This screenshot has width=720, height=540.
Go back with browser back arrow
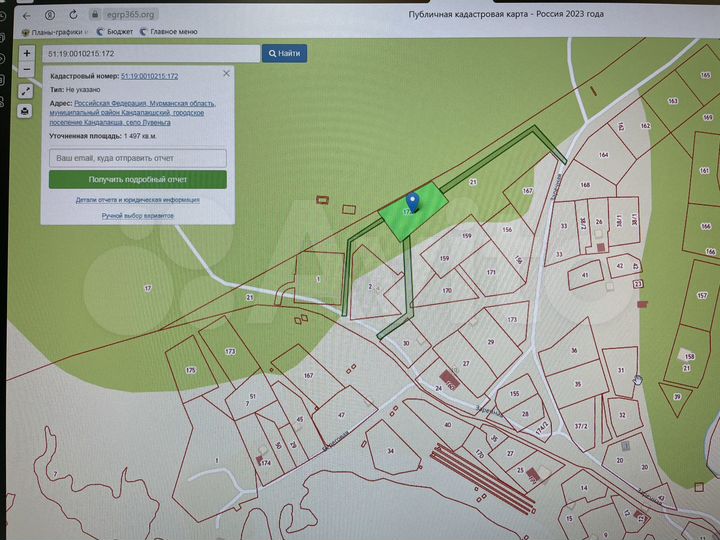pos(27,15)
